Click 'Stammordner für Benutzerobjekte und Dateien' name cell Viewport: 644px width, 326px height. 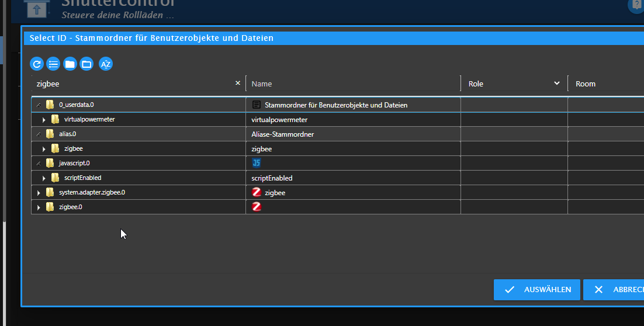coord(353,105)
